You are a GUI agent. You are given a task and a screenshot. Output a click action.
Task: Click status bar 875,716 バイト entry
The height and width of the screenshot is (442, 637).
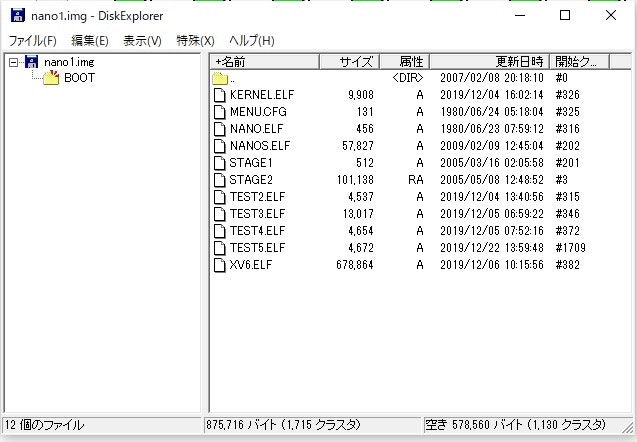click(283, 425)
